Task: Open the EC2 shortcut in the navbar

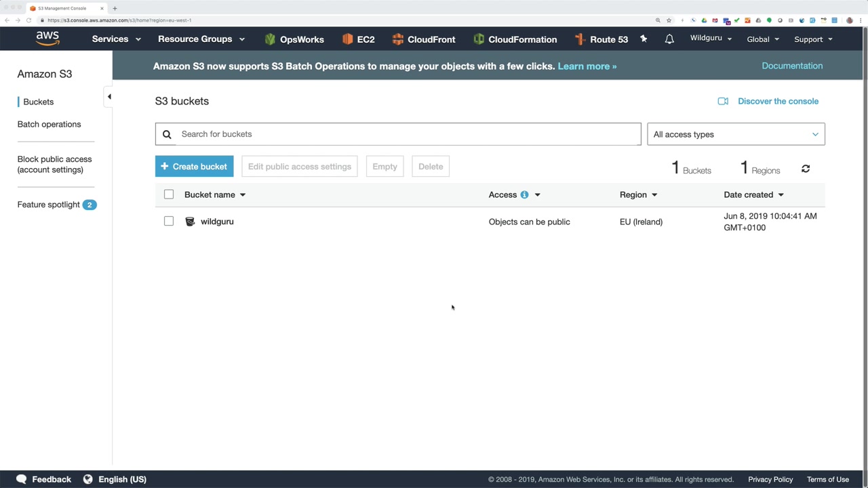Action: pos(358,39)
